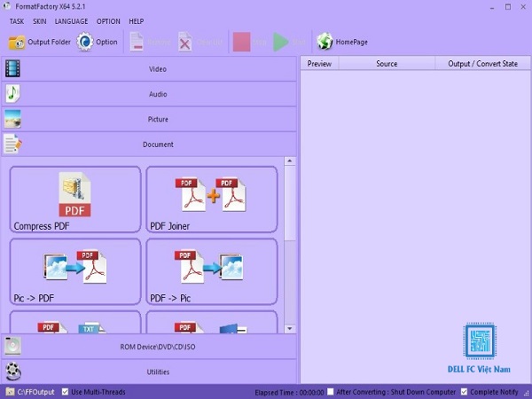Select the Pic -> PDF converter
This screenshot has height=399, width=532.
click(x=75, y=271)
